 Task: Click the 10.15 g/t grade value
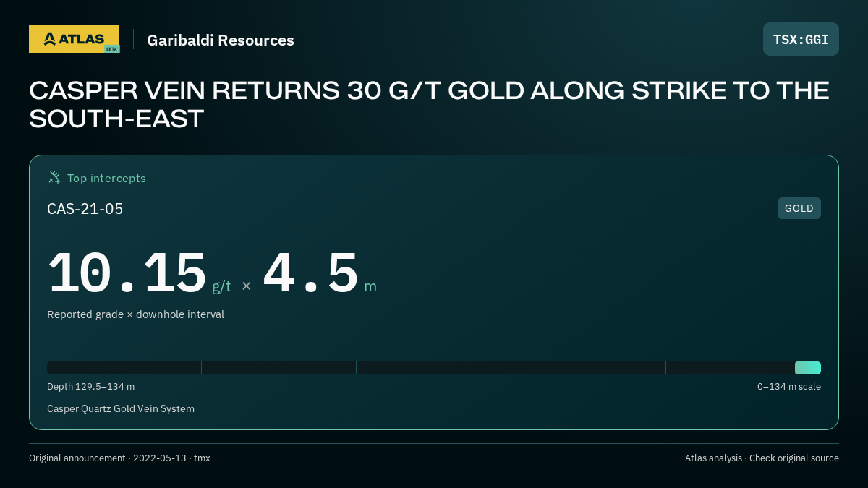click(x=139, y=273)
